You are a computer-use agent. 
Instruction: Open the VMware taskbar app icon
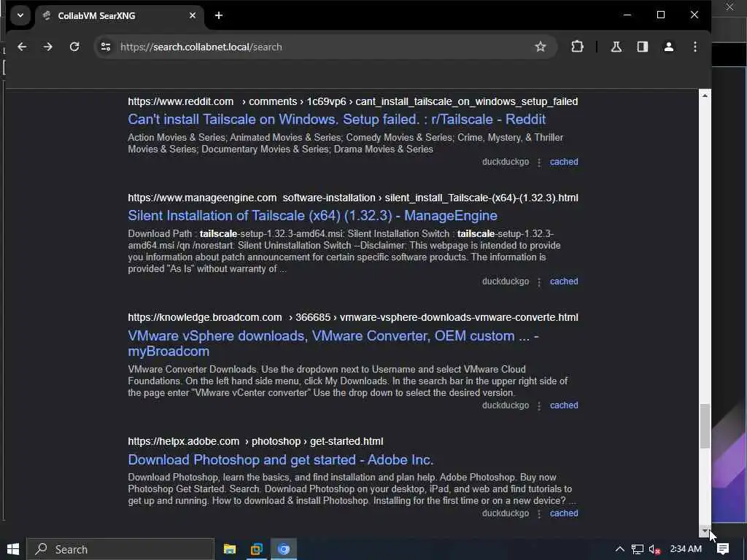pos(257,549)
